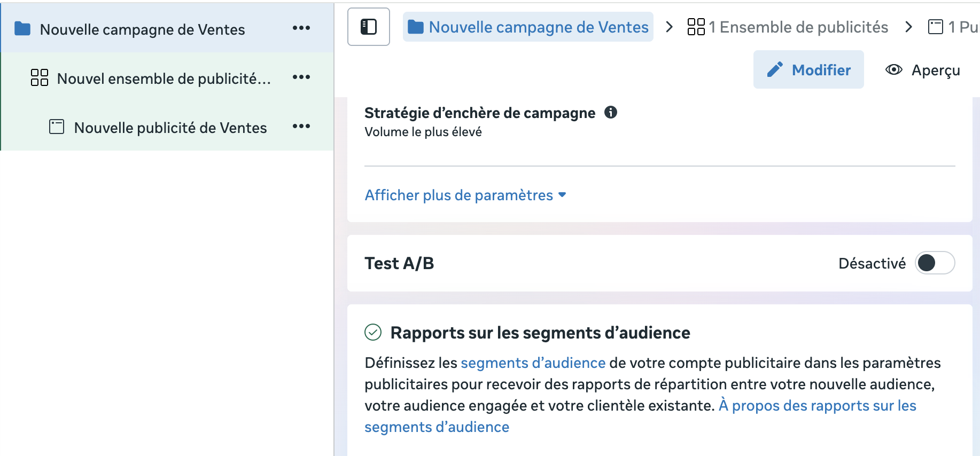Click the ad set grid icon in sidebar

coord(40,78)
